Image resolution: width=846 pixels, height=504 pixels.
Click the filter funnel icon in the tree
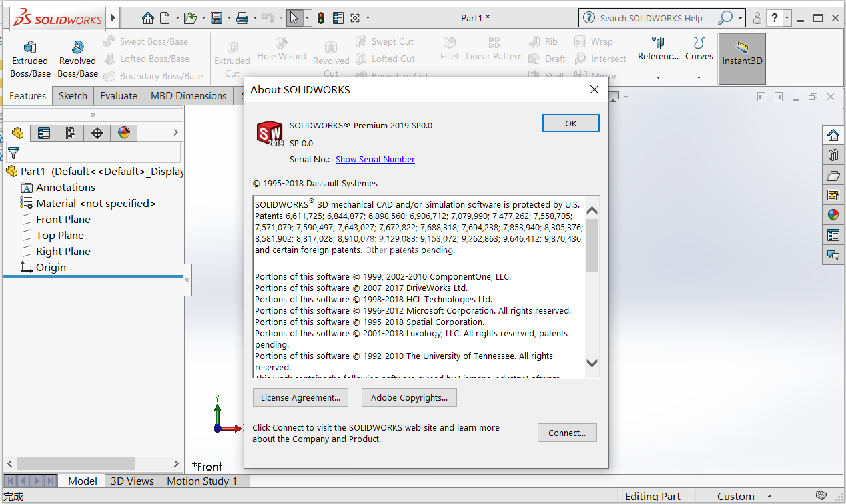(x=13, y=153)
